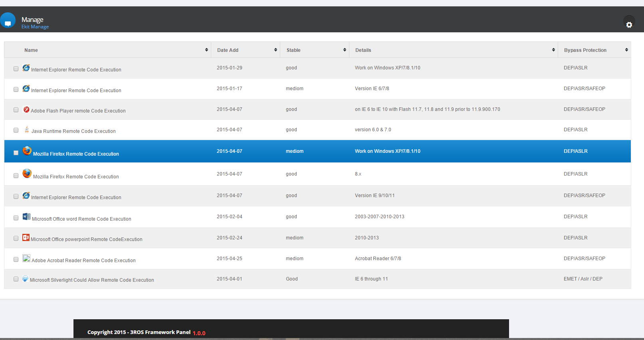644x340 pixels.
Task: Check the Microsoft Office word row checkbox
Action: 16,218
